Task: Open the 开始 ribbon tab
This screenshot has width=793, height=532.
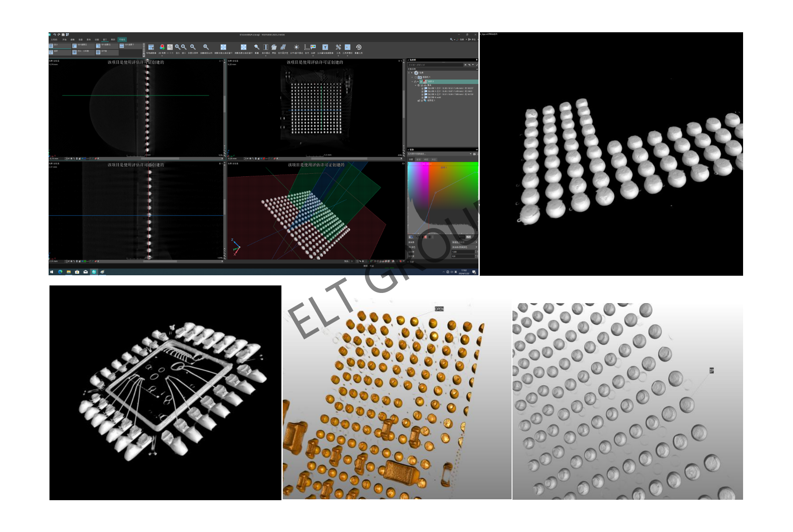Action: [65, 39]
